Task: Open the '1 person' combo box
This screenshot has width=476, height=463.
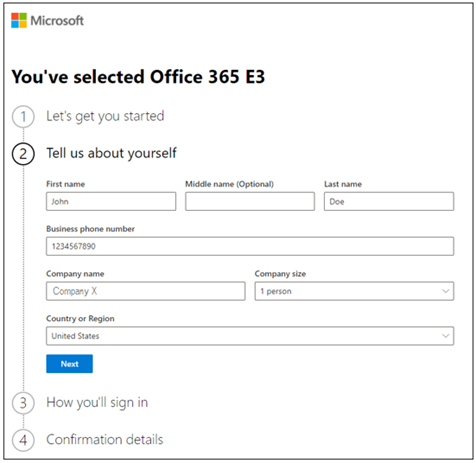Action: click(354, 291)
